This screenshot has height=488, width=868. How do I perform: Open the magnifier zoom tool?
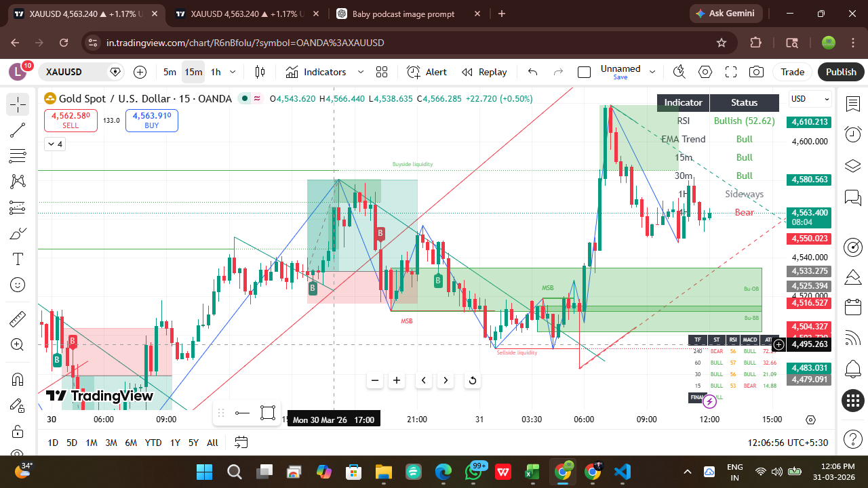click(x=17, y=344)
